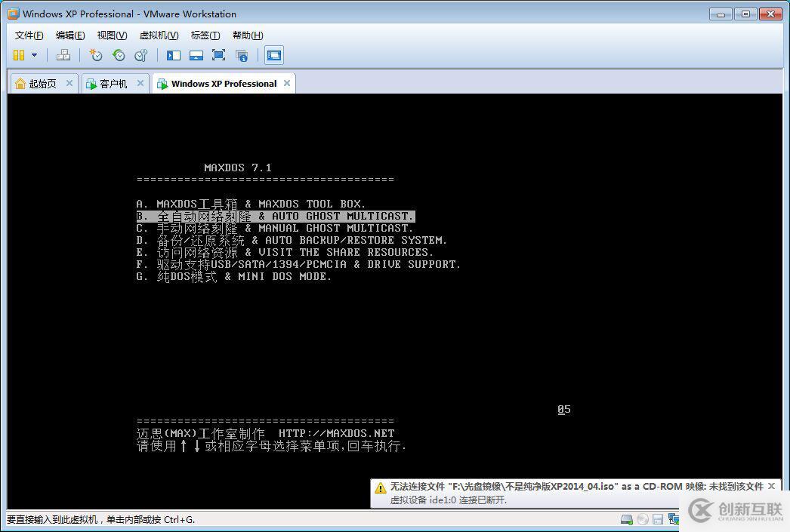
Task: Toggle the thumbnail bar view icon
Action: click(x=196, y=55)
